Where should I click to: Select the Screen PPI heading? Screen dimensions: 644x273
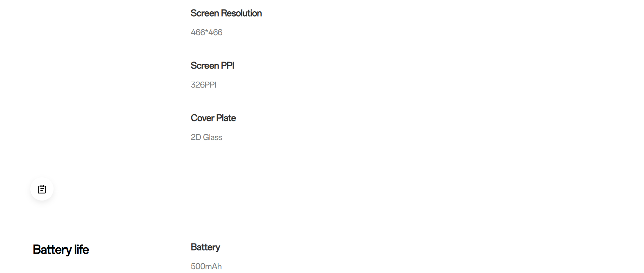pyautogui.click(x=212, y=66)
